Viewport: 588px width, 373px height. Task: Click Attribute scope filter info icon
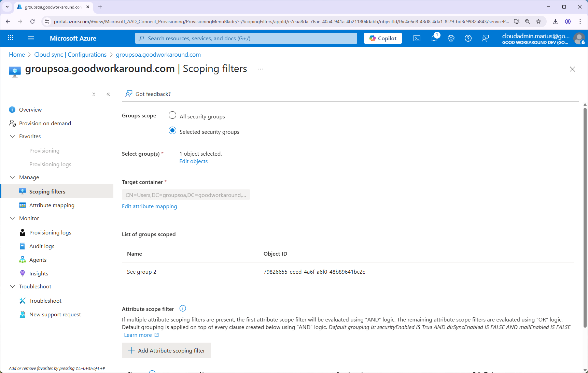point(183,309)
